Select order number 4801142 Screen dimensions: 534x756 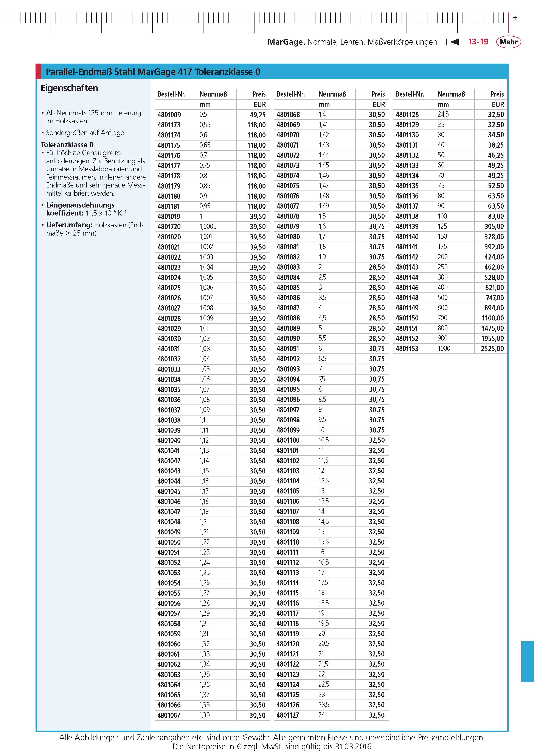point(407,257)
